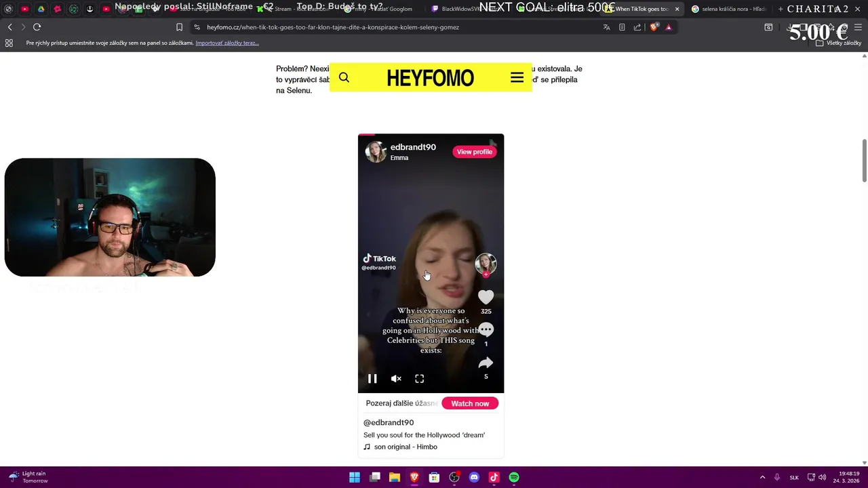
Task: Click the Watch now button
Action: point(470,403)
